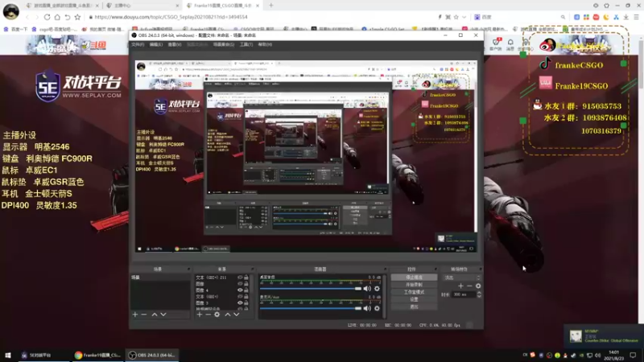Toggle lock on 图像 3 source
The image size is (644, 362).
(246, 303)
